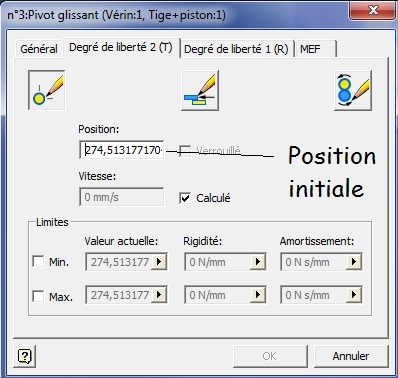The image size is (398, 378).
Task: Open the Max. Rigidité arrow menu
Action: [x=258, y=295]
